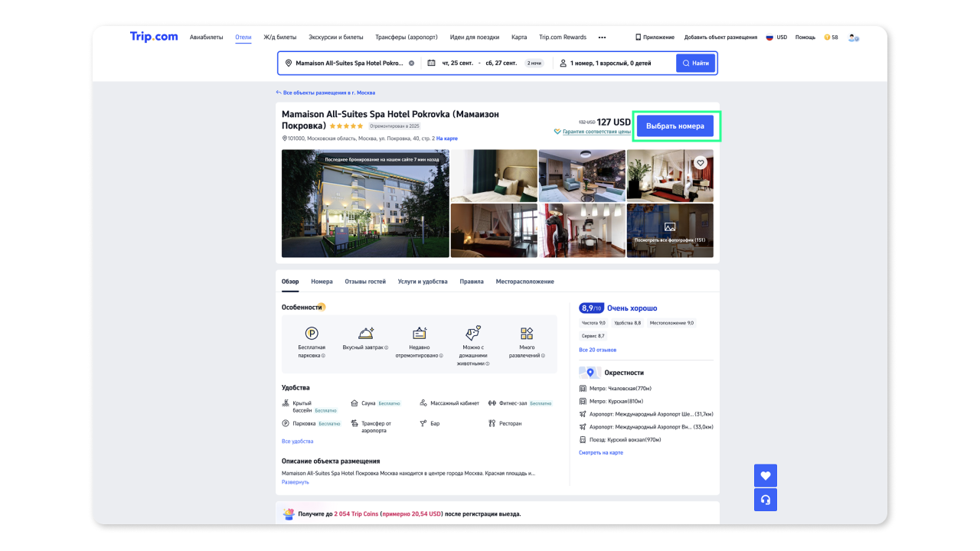
Task: Switch to the Отзывы гостей tab
Action: 365,282
